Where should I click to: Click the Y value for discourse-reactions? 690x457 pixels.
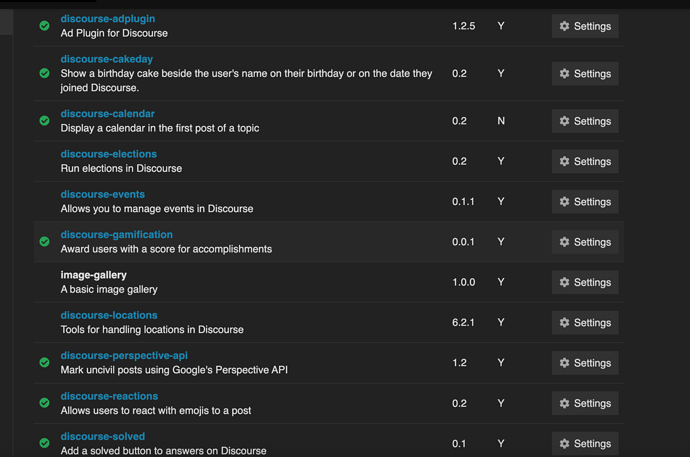(501, 403)
